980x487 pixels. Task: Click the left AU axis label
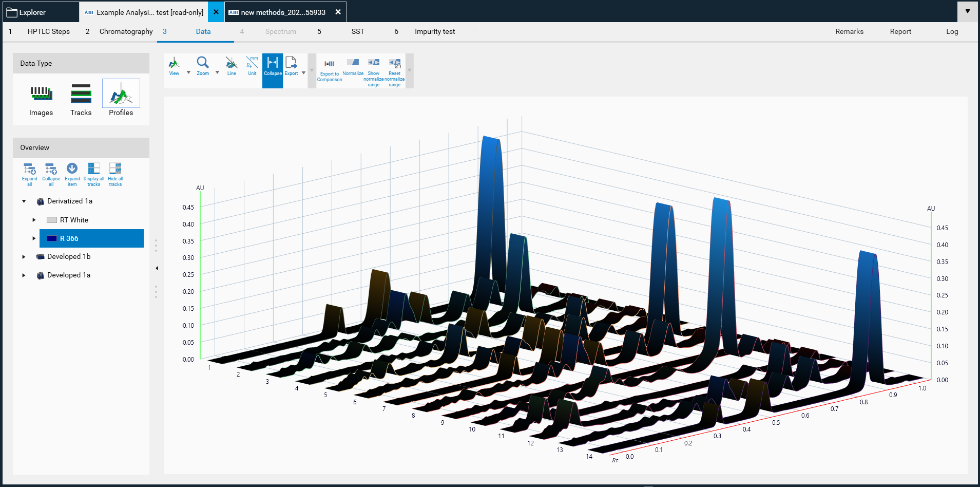pyautogui.click(x=200, y=188)
